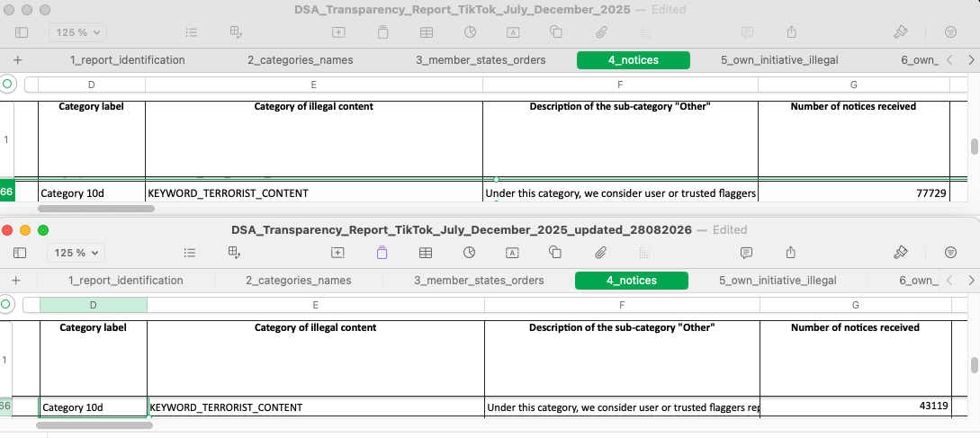Switch to 2_categories_names tab in background window
Screen dimensions: 980x438
point(300,60)
